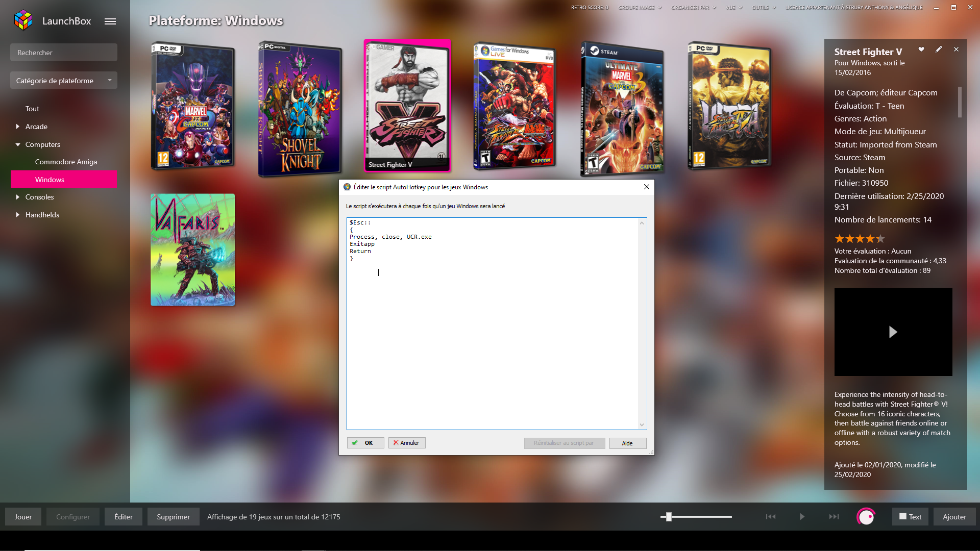Skip to previous music track
980x551 pixels.
tap(771, 517)
